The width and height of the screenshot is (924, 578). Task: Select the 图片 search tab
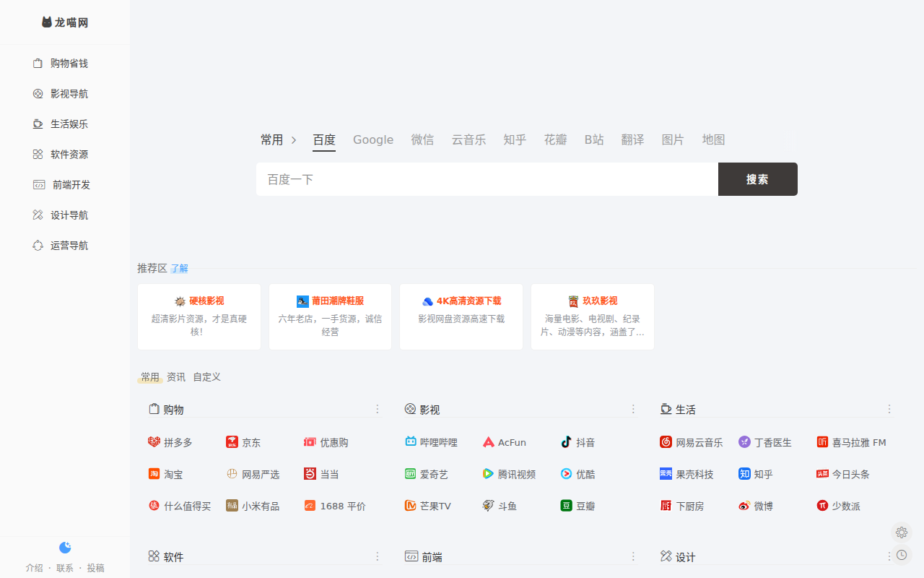[674, 140]
